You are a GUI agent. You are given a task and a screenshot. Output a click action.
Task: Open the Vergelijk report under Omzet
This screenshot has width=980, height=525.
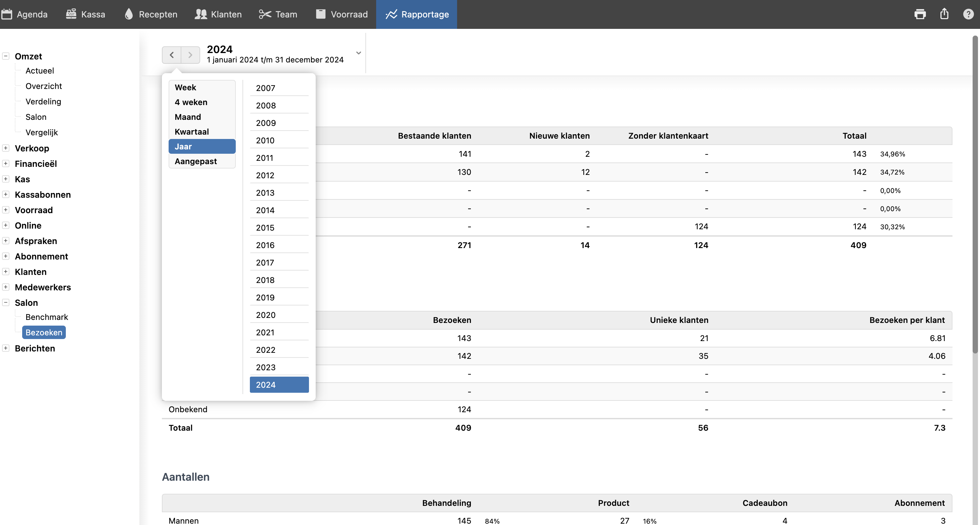pos(41,132)
